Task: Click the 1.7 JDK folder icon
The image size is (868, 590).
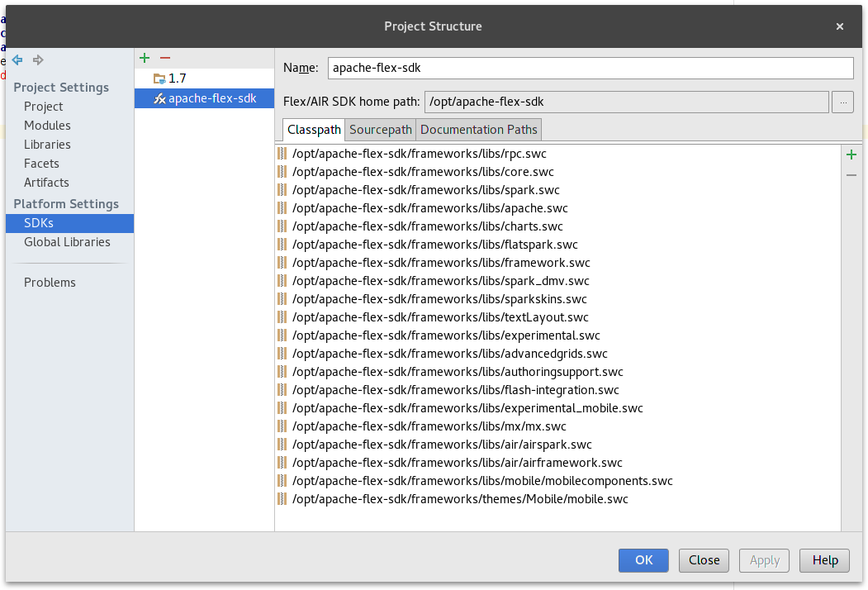Action: click(x=159, y=79)
